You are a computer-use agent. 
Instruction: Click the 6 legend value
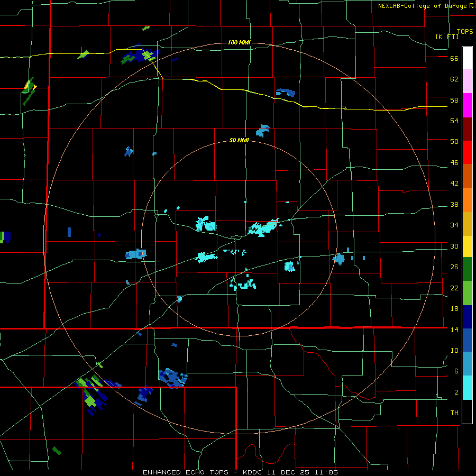click(x=456, y=371)
